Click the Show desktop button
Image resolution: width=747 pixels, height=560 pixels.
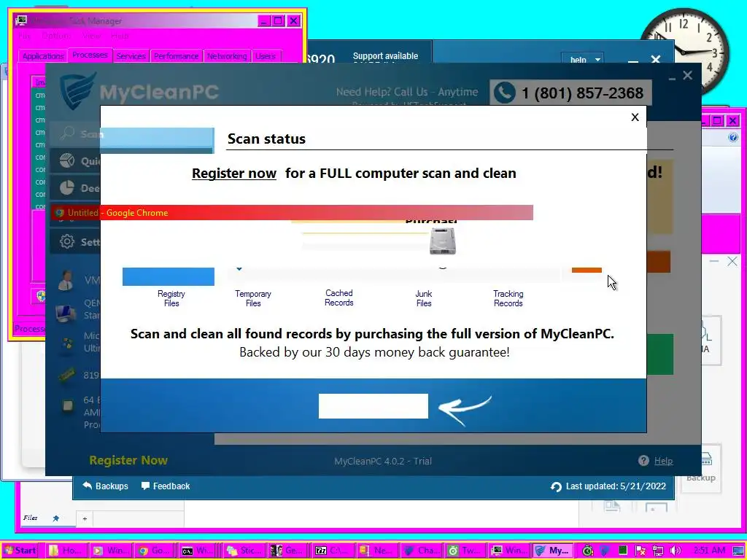739,551
